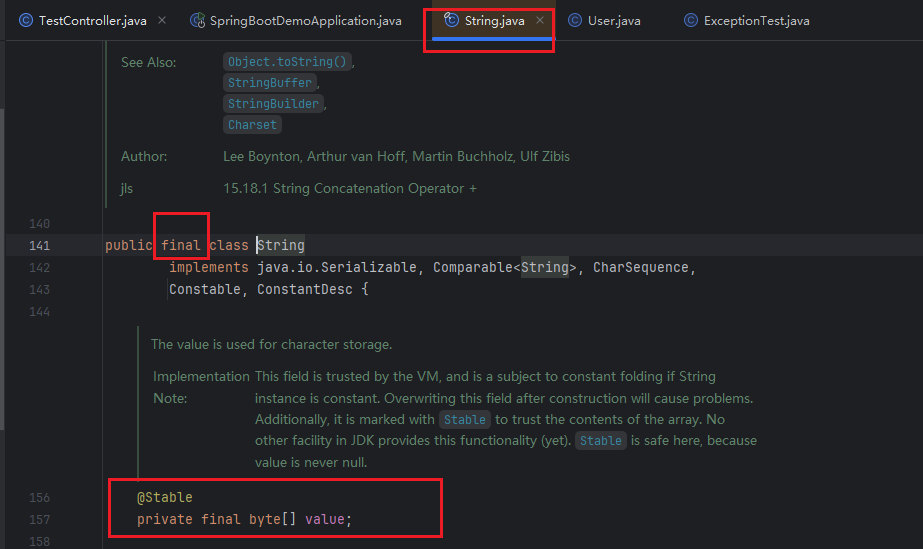Click the ExceptionTest.java class icon
This screenshot has width=923, height=549.
click(x=691, y=21)
